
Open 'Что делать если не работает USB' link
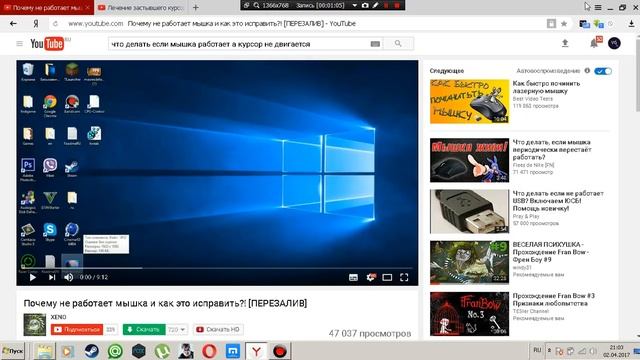coord(558,201)
